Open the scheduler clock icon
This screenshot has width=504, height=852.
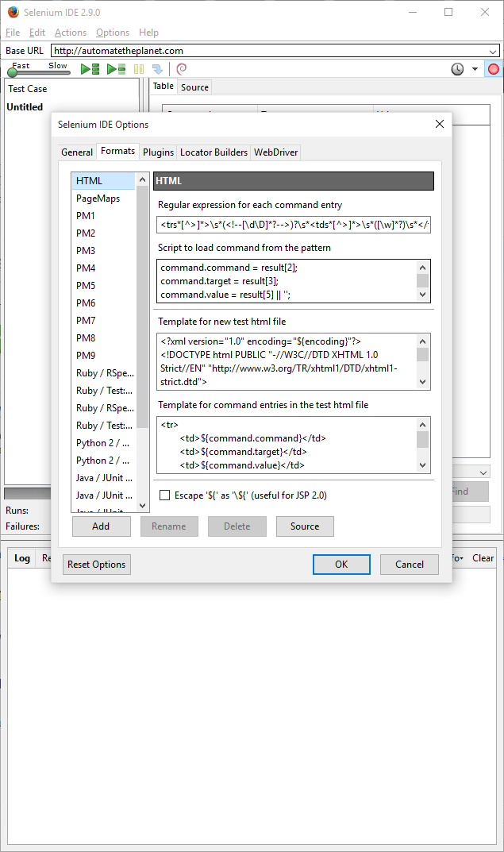[458, 69]
